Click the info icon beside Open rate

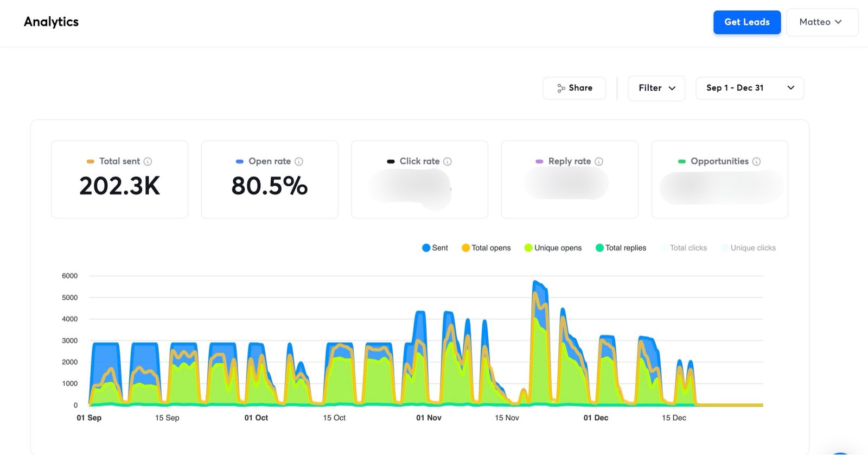coord(299,161)
